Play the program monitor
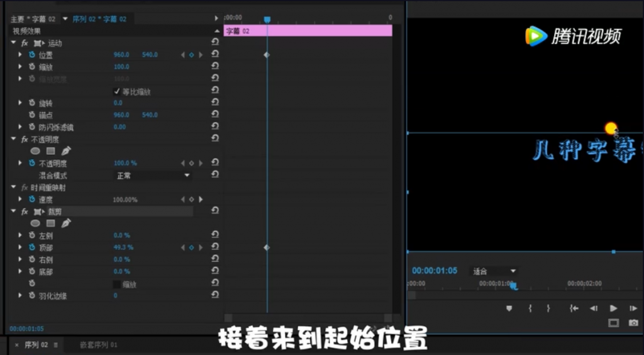Viewport: 644px width, 355px height. pyautogui.click(x=613, y=308)
